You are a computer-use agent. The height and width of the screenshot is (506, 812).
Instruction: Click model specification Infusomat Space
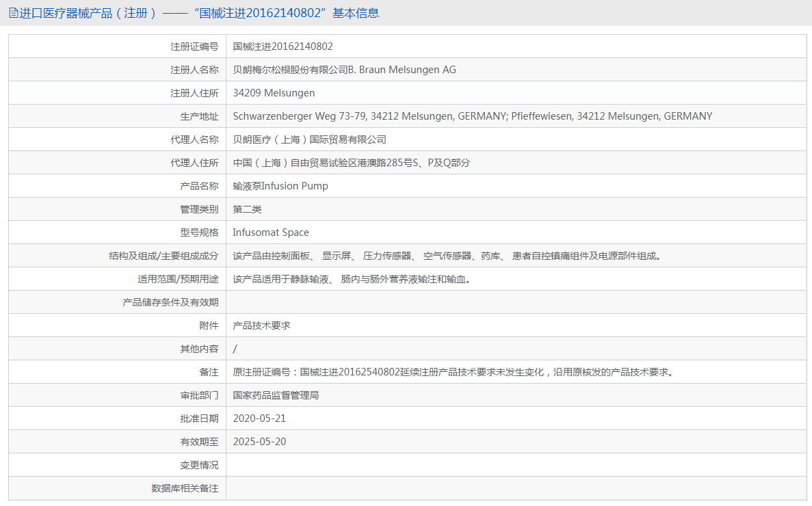click(271, 232)
